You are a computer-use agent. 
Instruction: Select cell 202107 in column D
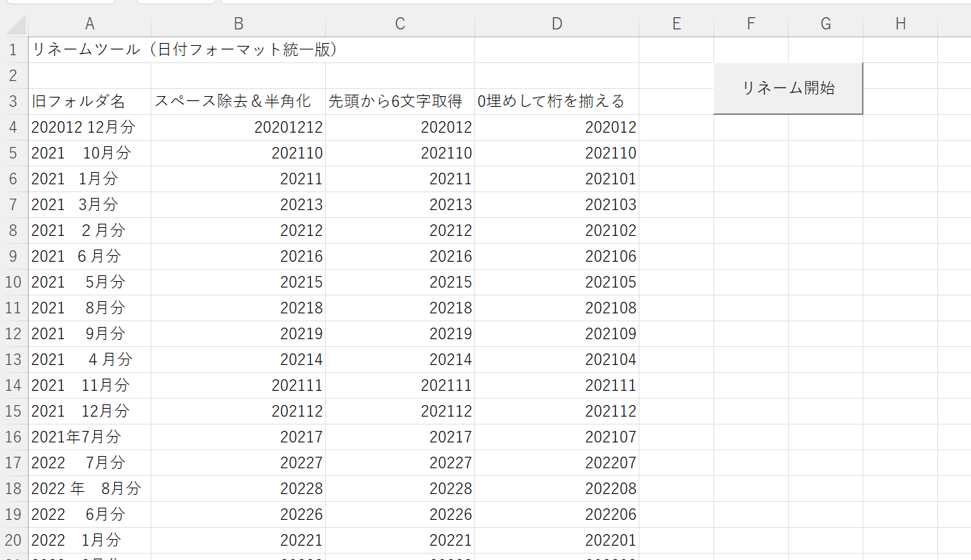[x=557, y=437]
